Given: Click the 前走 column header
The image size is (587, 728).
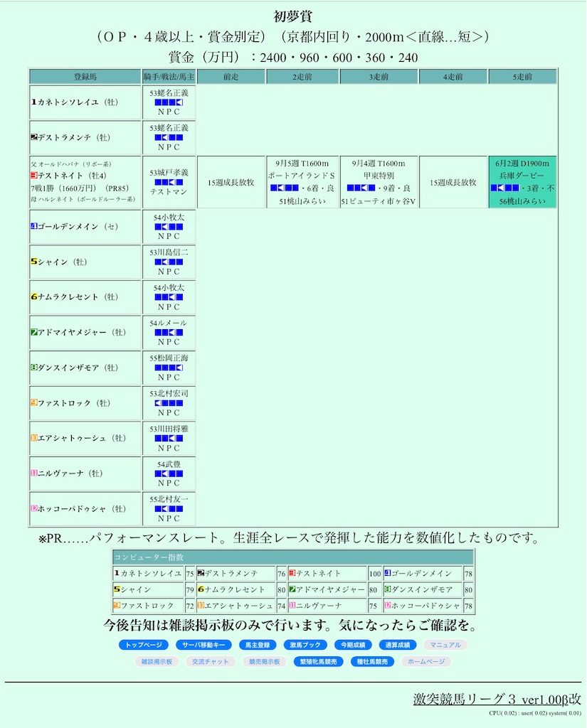Looking at the screenshot, I should 231,77.
